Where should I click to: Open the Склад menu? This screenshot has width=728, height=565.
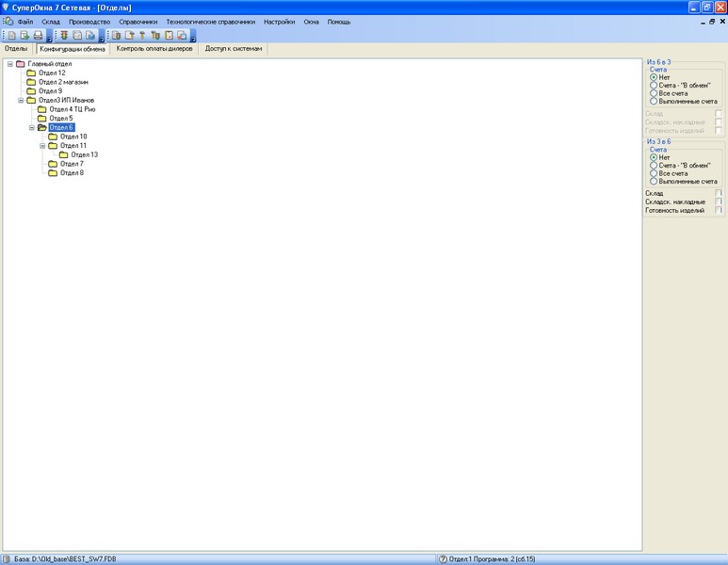click(51, 22)
